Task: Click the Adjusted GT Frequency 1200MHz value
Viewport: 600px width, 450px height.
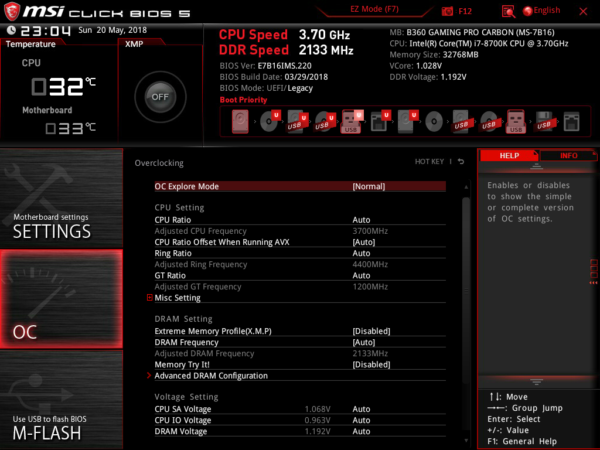Action: pyautogui.click(x=370, y=287)
